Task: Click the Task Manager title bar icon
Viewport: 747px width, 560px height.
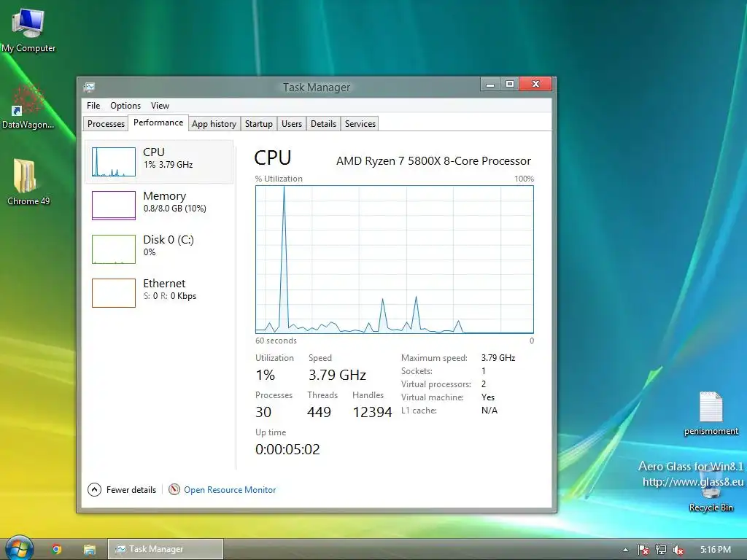Action: tap(89, 87)
